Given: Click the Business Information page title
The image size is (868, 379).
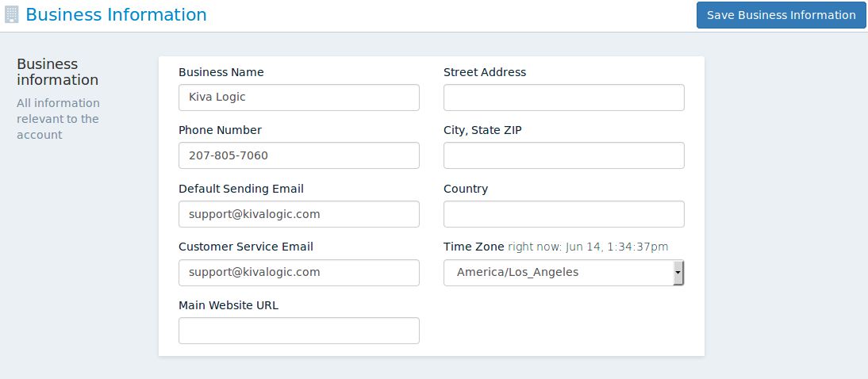Looking at the screenshot, I should [x=117, y=15].
